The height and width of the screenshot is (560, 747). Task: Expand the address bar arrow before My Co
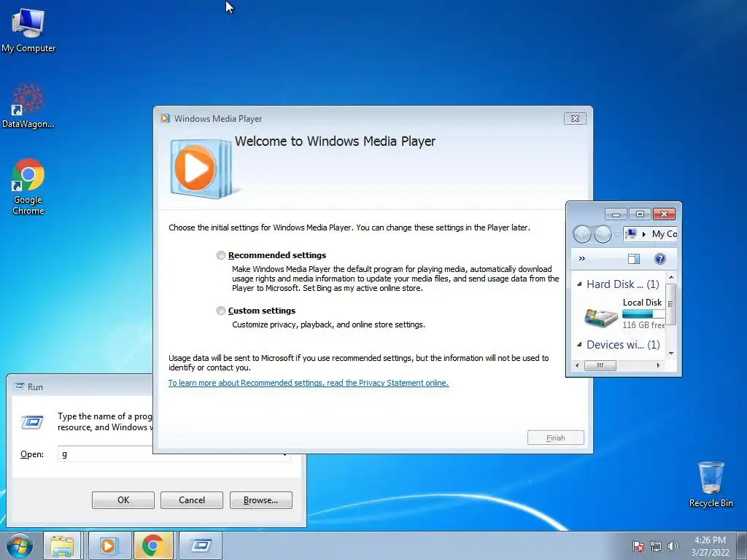point(644,234)
